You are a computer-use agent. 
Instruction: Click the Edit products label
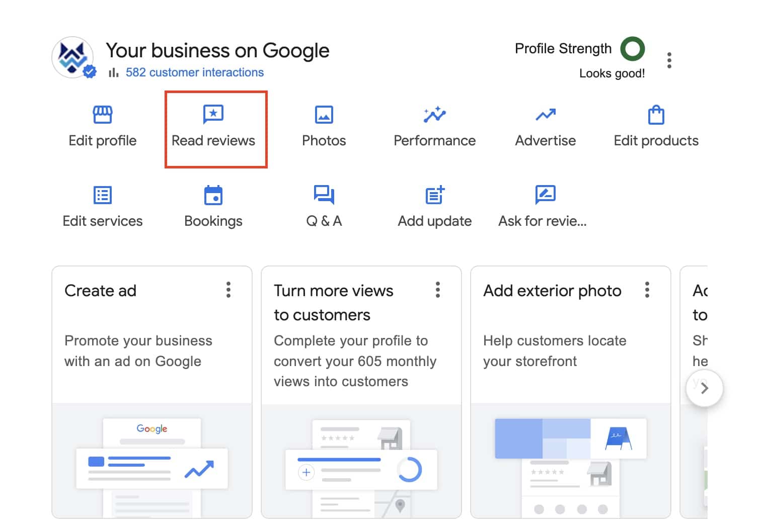click(656, 140)
